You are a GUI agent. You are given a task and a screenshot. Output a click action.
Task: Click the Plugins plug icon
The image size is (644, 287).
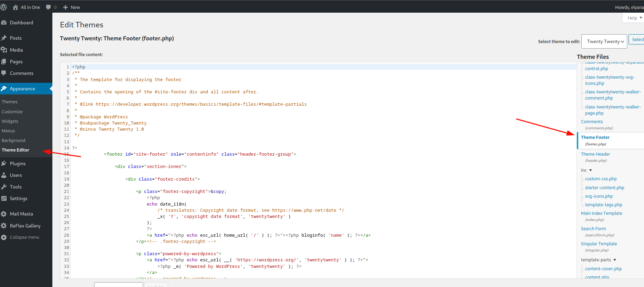tap(4, 164)
